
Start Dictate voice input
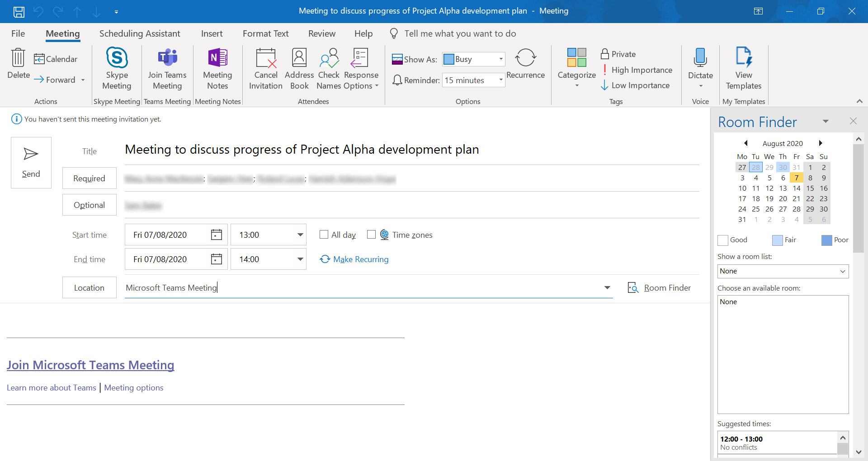[x=700, y=58]
